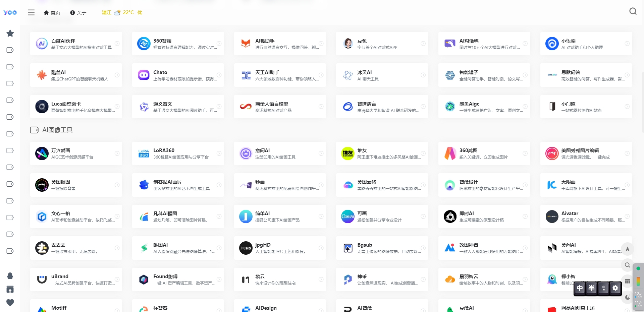
Task: Open the 智谱清言 card
Action: [x=382, y=107]
